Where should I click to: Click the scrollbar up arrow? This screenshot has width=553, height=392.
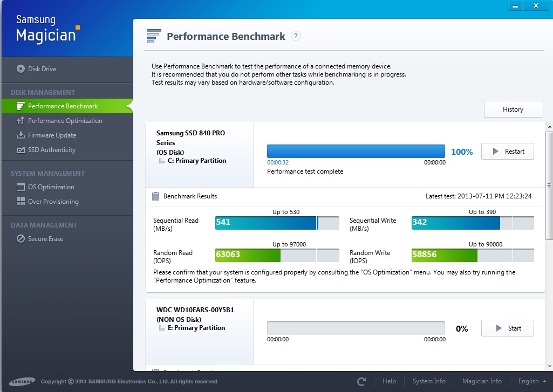click(x=549, y=127)
